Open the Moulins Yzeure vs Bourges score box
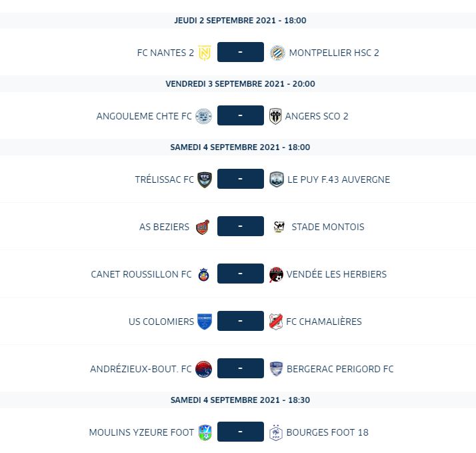This screenshot has width=476, height=453. (240, 433)
